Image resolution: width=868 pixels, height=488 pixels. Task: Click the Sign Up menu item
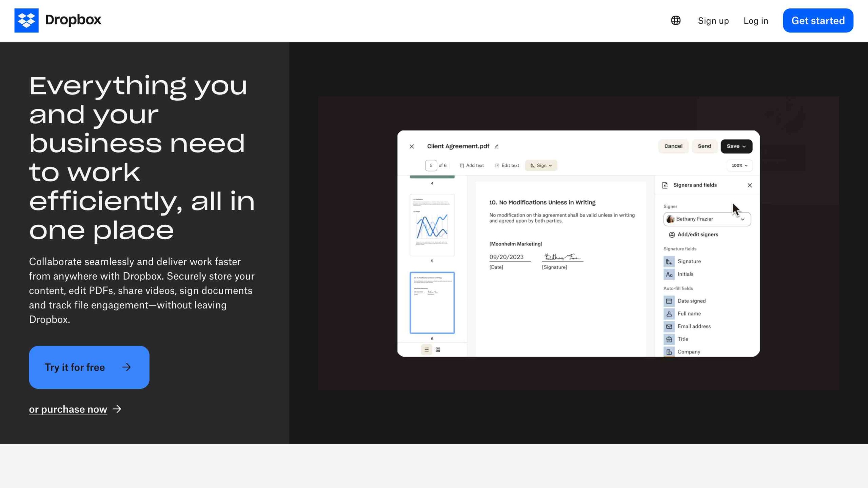tap(713, 21)
